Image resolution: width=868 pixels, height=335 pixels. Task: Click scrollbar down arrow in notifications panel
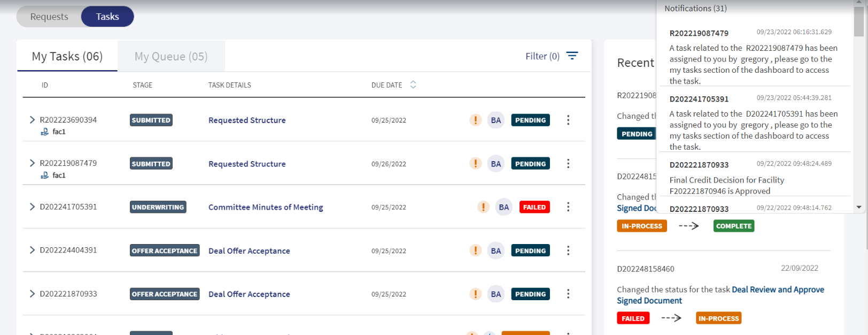click(x=858, y=207)
